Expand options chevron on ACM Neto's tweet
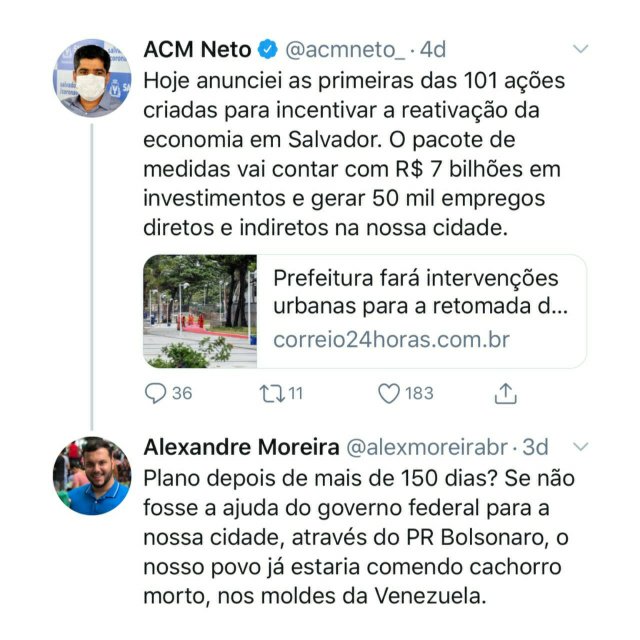The width and height of the screenshot is (640, 640). click(x=580, y=48)
